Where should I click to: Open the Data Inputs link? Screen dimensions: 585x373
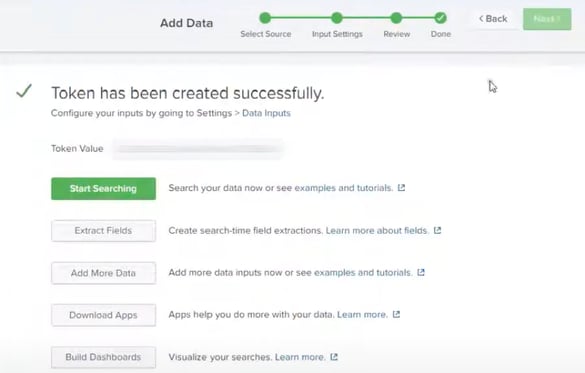tap(266, 113)
